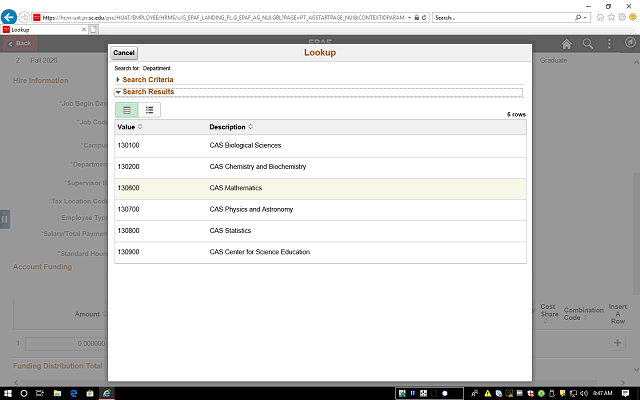
Task: Click browser forward arrow button
Action: click(x=24, y=17)
